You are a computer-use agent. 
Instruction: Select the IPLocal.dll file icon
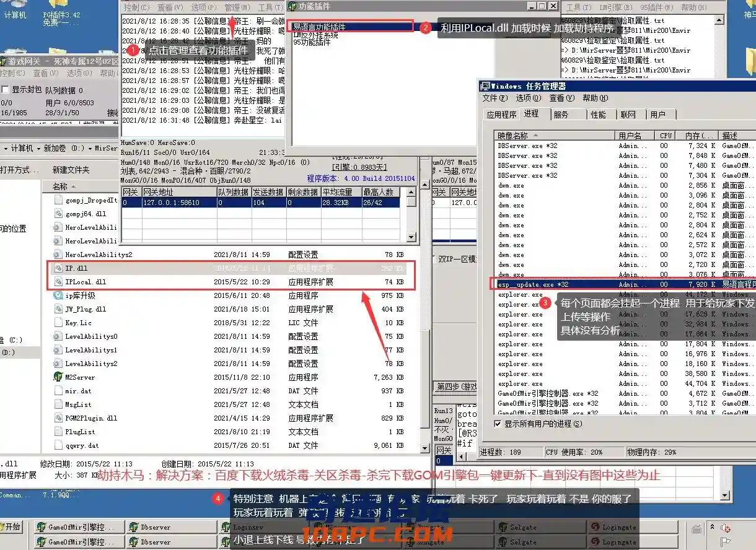(59, 282)
